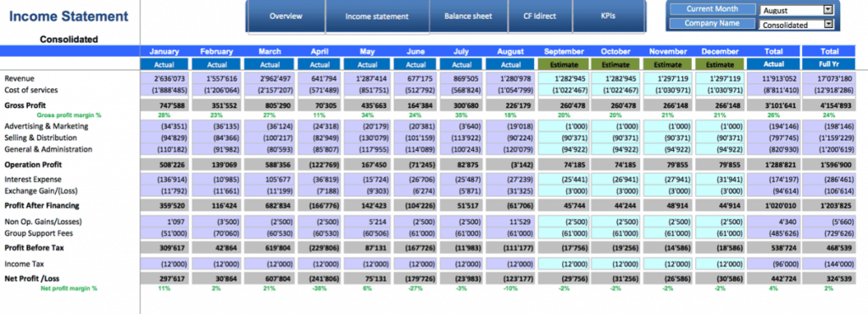Click May net profit 75'131
The image size is (868, 314).
tap(367, 278)
